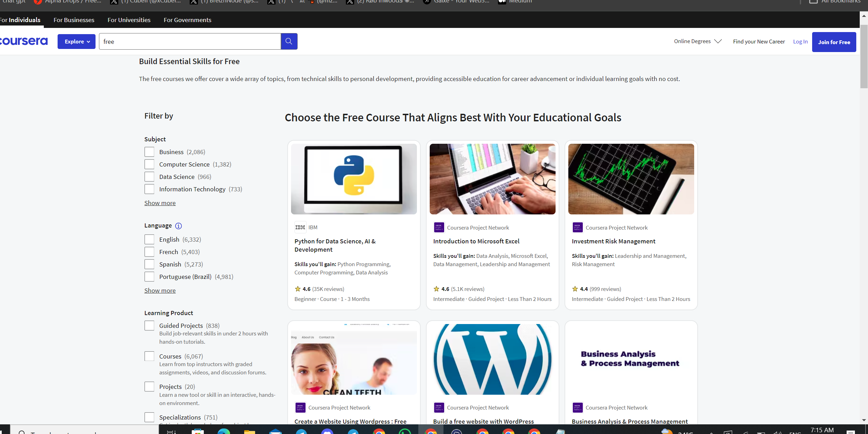868x434 pixels.
Task: Open Introduction to Microsoft Excel course
Action: click(476, 241)
